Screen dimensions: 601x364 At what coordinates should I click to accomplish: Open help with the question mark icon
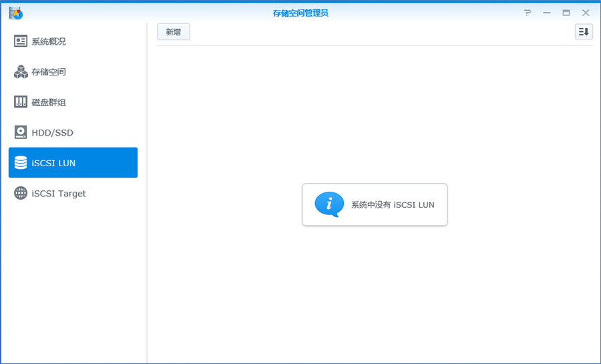(528, 13)
